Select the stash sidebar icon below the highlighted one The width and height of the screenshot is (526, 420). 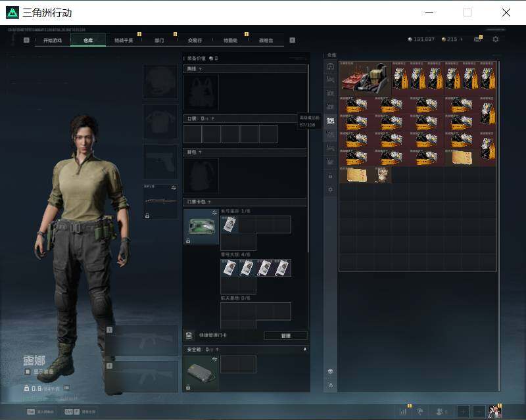click(x=331, y=135)
